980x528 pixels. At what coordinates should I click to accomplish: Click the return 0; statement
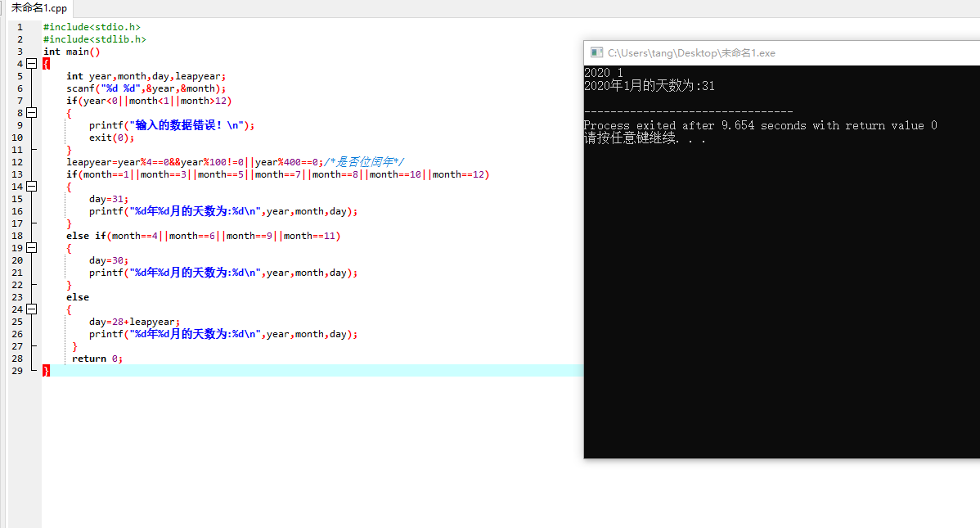pyautogui.click(x=97, y=359)
